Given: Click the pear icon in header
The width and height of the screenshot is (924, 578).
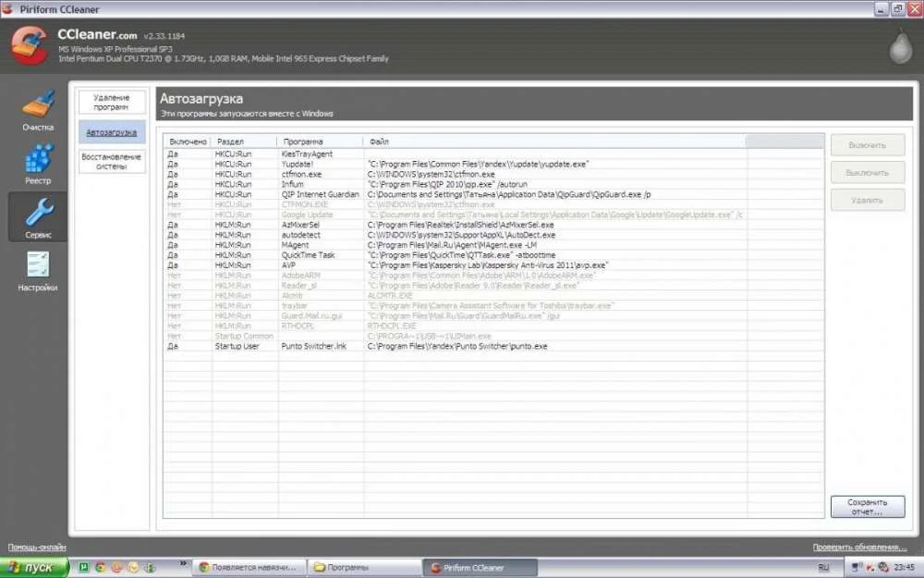Looking at the screenshot, I should pyautogui.click(x=900, y=45).
